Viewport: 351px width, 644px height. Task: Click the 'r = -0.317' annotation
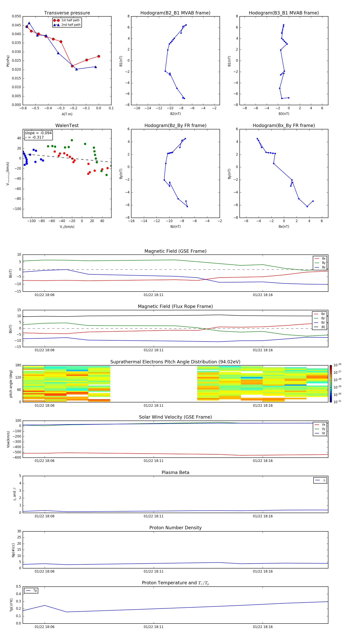click(x=35, y=137)
